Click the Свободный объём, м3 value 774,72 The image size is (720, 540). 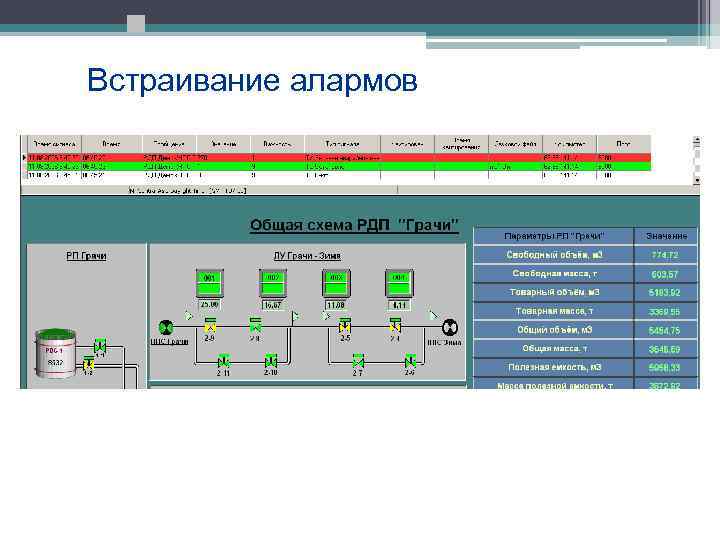(665, 255)
